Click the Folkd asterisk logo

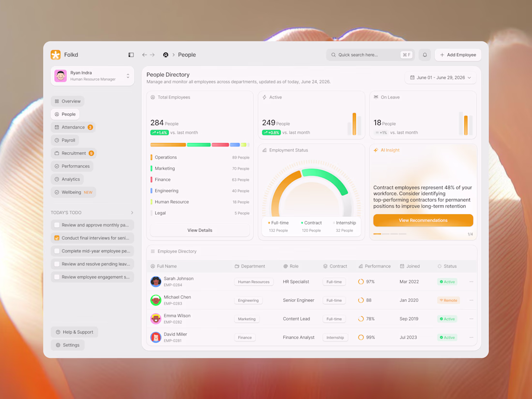(x=56, y=55)
